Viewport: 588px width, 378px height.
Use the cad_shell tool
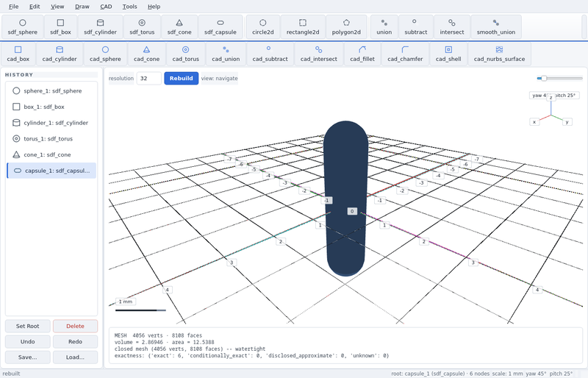pos(448,54)
